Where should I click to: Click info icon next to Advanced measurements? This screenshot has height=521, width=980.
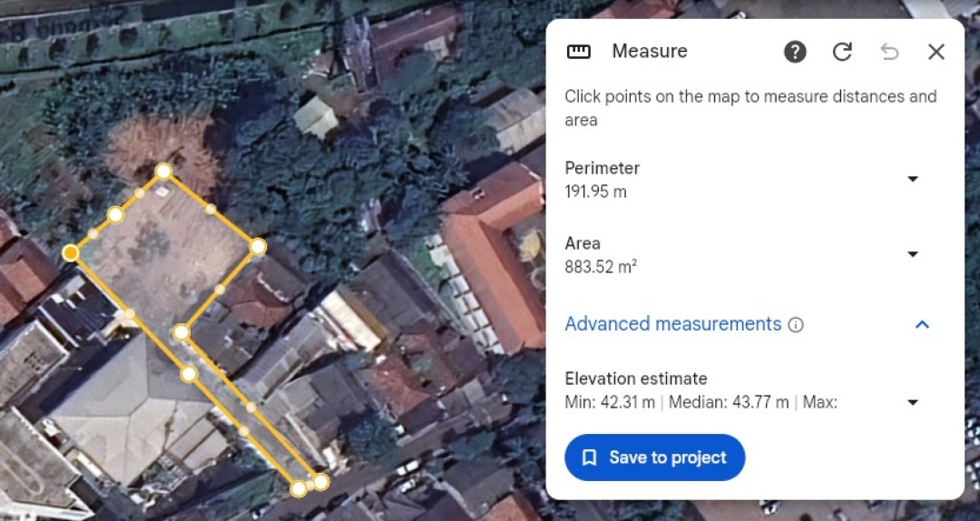pos(796,325)
